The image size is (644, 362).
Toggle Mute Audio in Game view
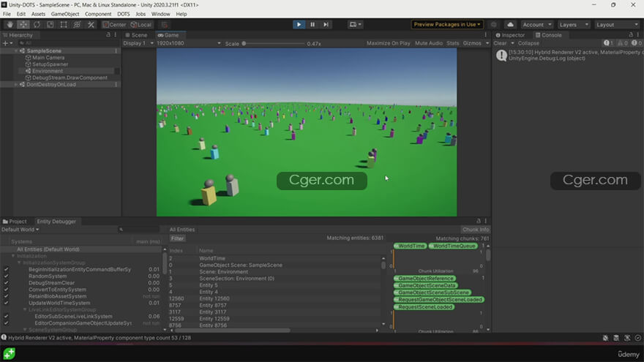(x=428, y=43)
